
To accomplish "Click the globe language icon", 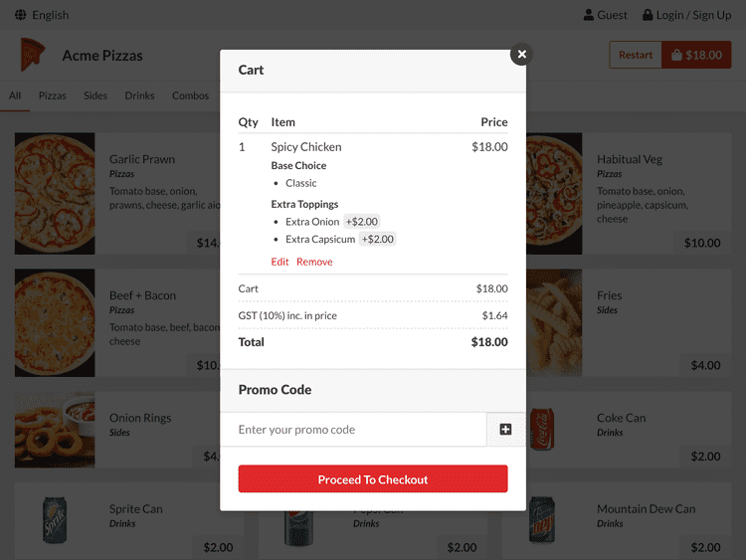I will click(21, 15).
